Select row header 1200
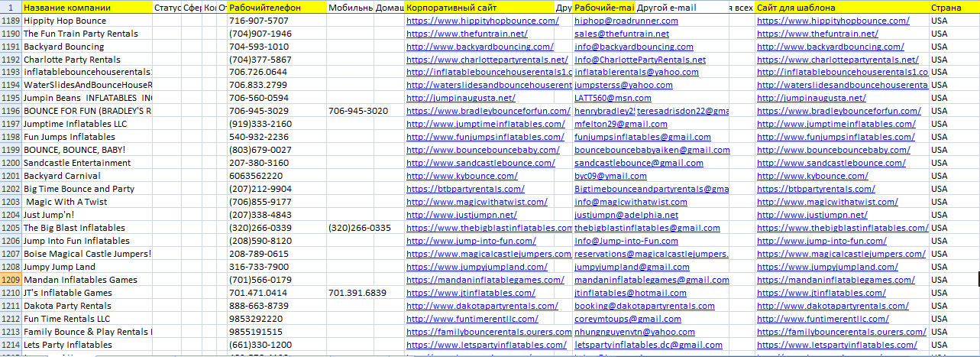980x357 pixels. click(11, 163)
